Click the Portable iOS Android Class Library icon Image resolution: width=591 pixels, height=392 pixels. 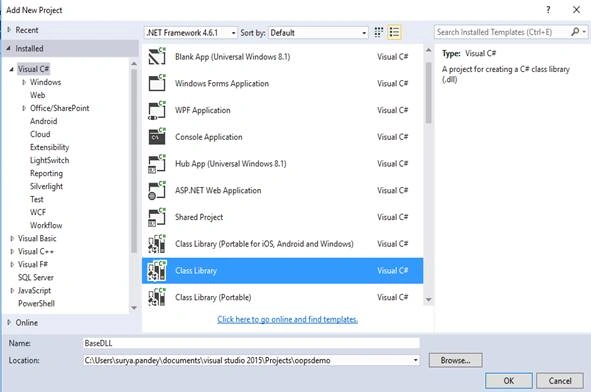[x=157, y=243]
